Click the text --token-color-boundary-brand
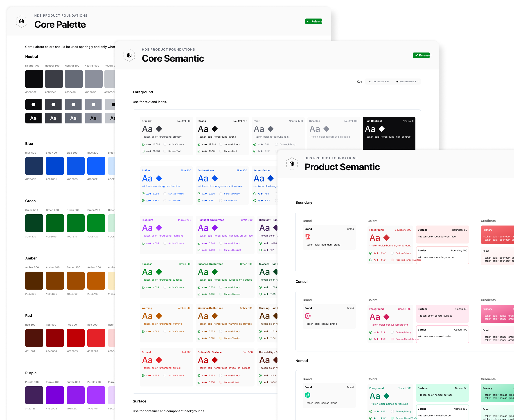Screen dimensions: 514x420 click(x=322, y=245)
